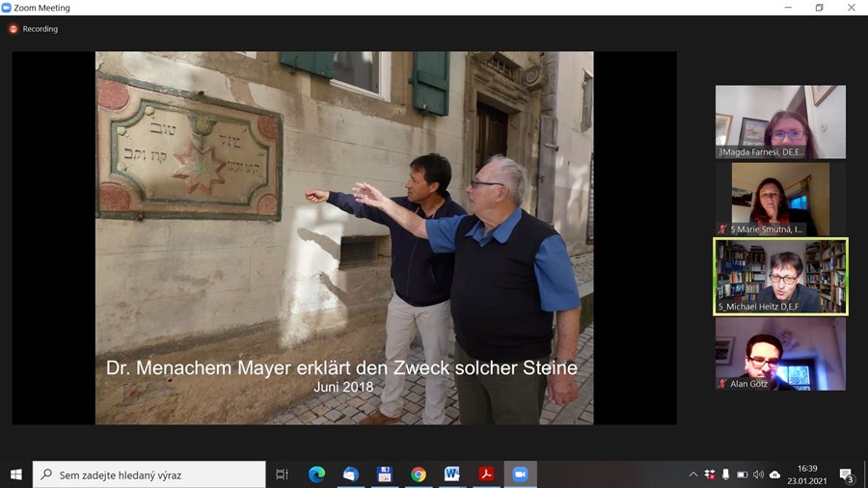868x488 pixels.
Task: Open the volume control in system tray
Action: 758,474
